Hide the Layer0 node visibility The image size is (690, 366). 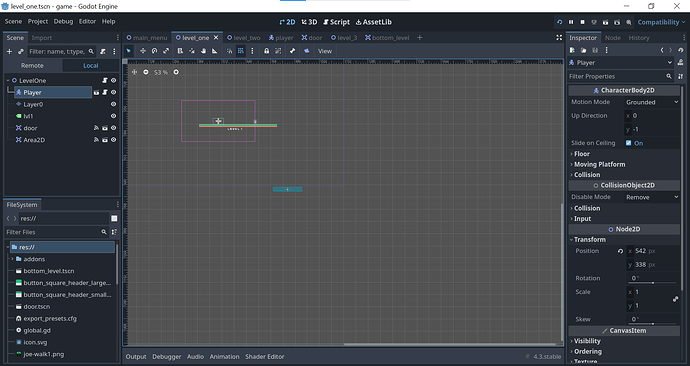(113, 104)
